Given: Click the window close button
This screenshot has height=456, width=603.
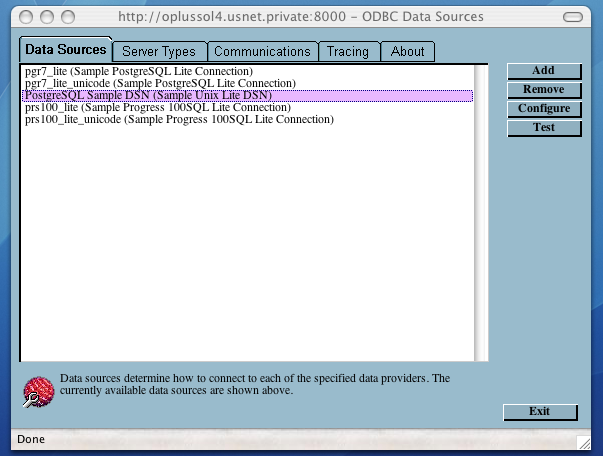Looking at the screenshot, I should (x=19, y=17).
